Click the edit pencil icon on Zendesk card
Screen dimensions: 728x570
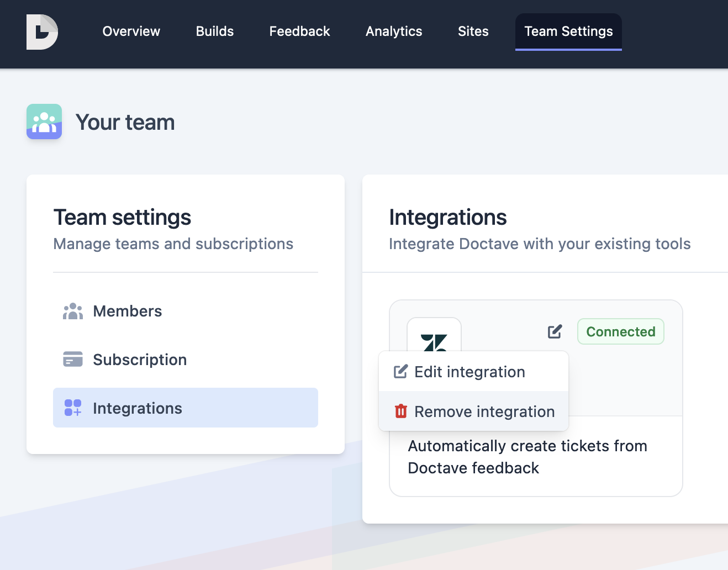click(x=555, y=331)
